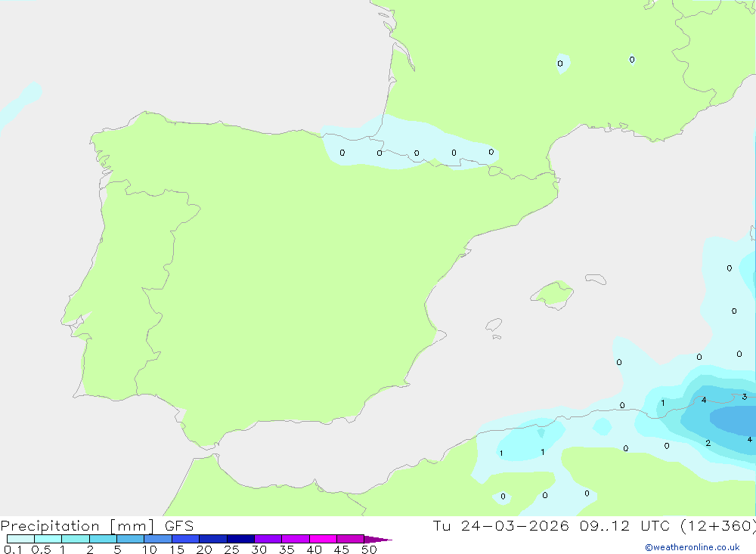Click the '(12+360)' forecast step text
Viewport: 756px width, 554px height.
[x=718, y=526]
